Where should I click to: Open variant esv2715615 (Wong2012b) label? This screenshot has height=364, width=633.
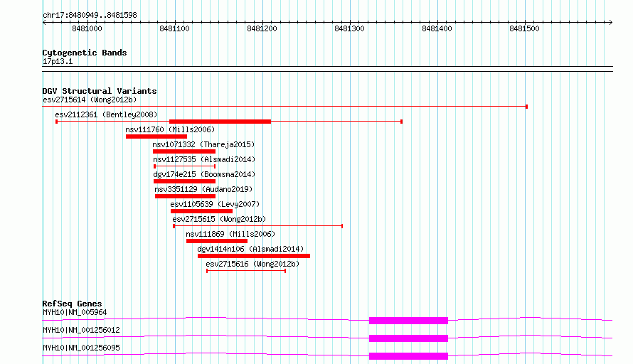point(219,219)
